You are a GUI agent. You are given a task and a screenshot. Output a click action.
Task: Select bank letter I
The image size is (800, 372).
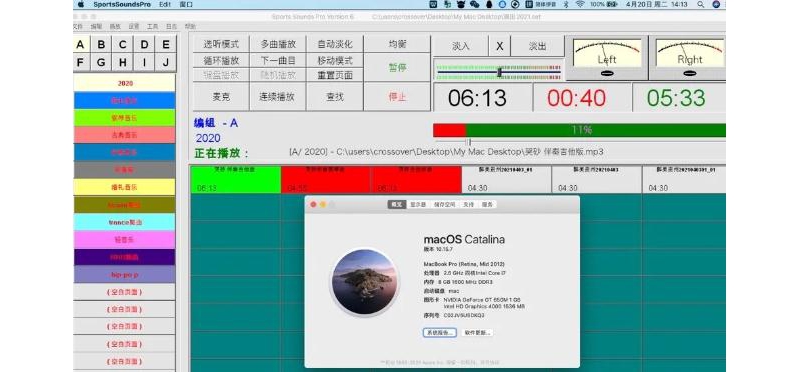pyautogui.click(x=144, y=62)
